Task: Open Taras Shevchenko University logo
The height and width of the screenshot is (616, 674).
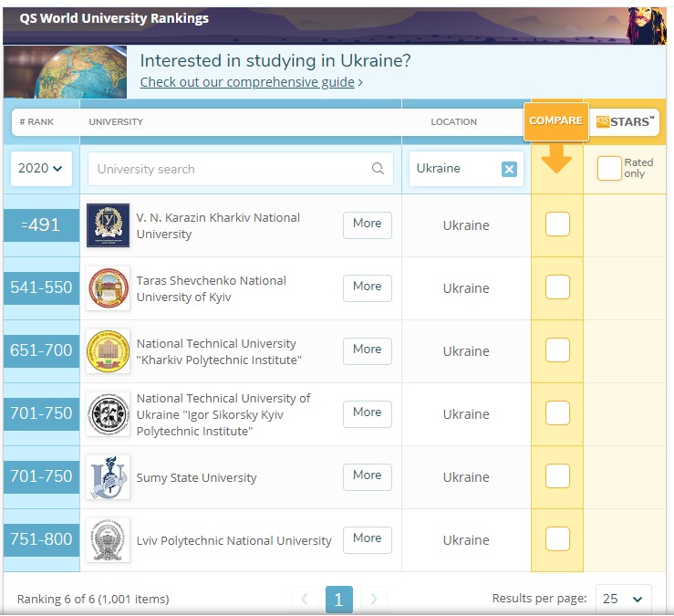Action: [108, 287]
